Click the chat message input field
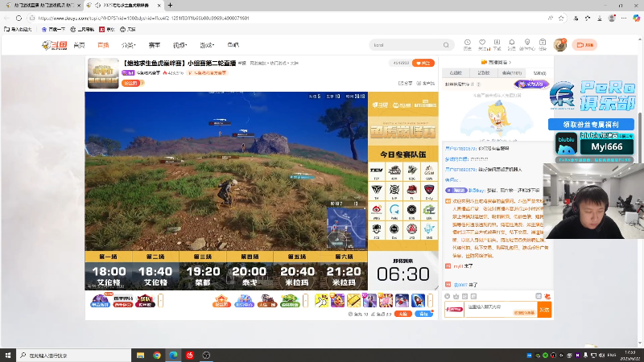This screenshot has width=644, height=362. tap(500, 310)
